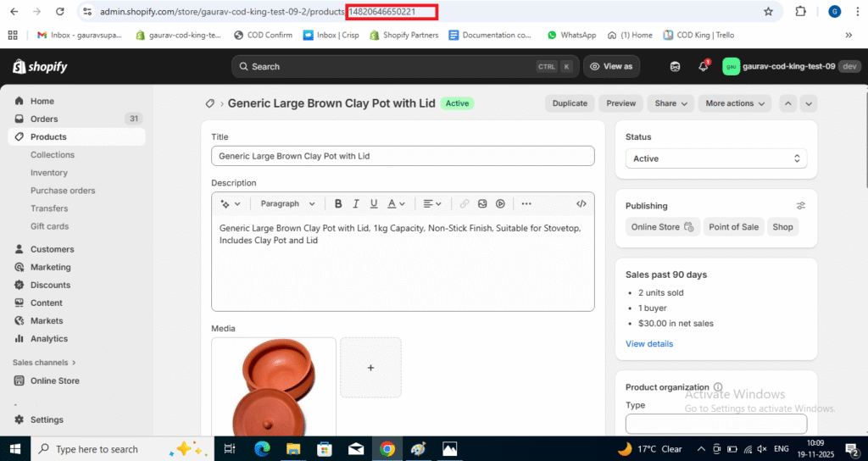
Task: Go to Orders in the sidebar
Action: (x=44, y=119)
